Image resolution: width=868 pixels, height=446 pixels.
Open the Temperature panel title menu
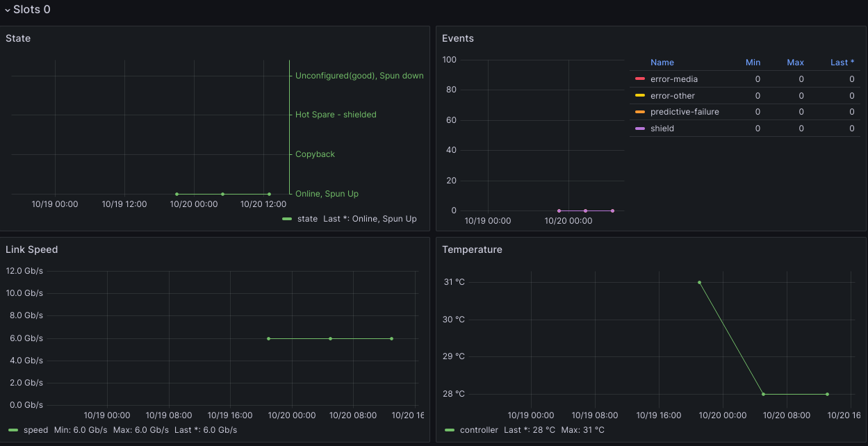tap(472, 249)
